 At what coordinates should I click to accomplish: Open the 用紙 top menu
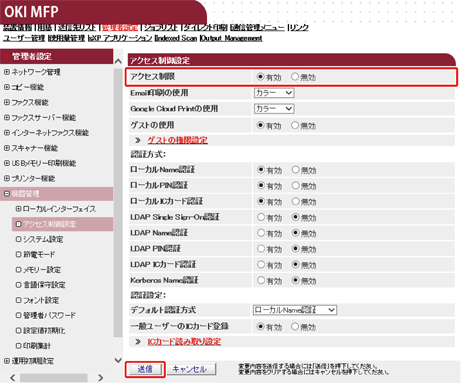point(45,27)
